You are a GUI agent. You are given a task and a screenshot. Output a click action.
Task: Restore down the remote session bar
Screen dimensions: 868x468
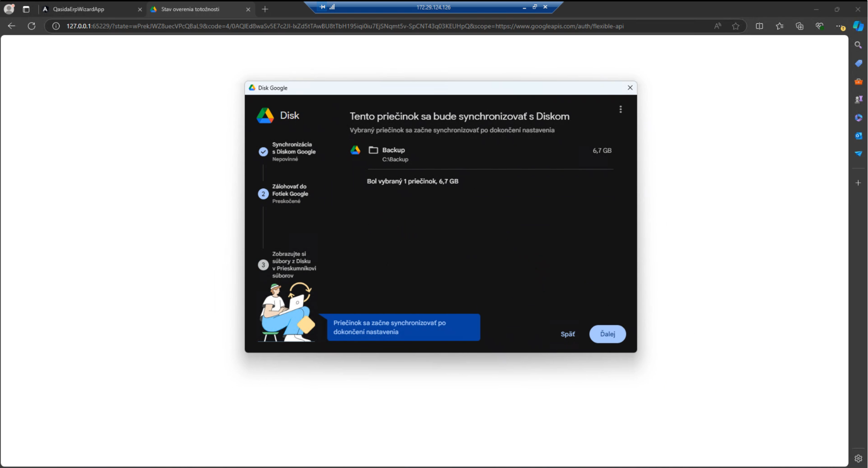(x=535, y=7)
